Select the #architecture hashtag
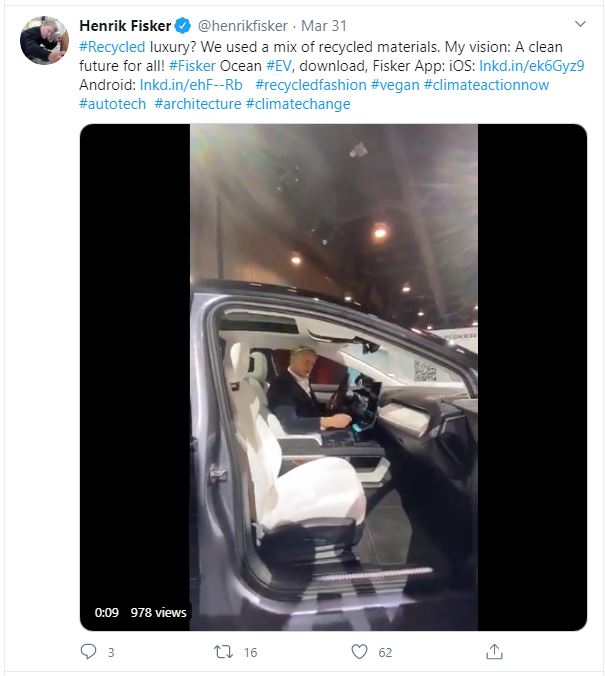Image resolution: width=605 pixels, height=676 pixels. (x=197, y=104)
